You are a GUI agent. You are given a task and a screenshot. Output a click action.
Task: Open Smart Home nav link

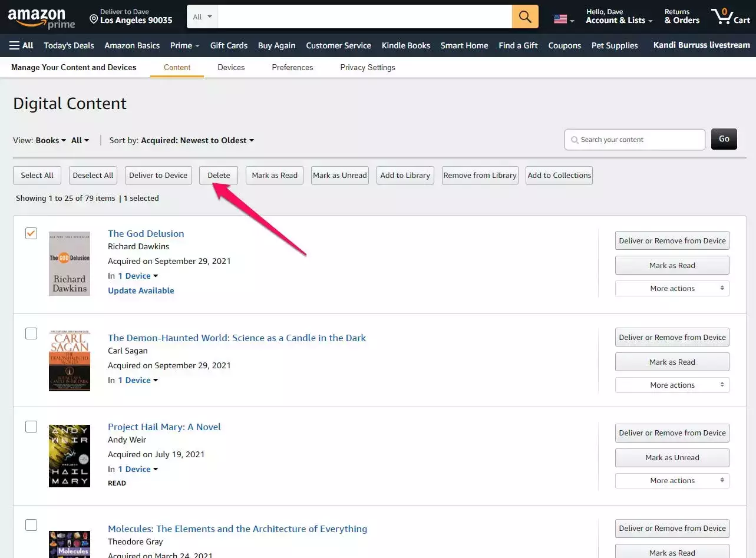[x=464, y=45]
